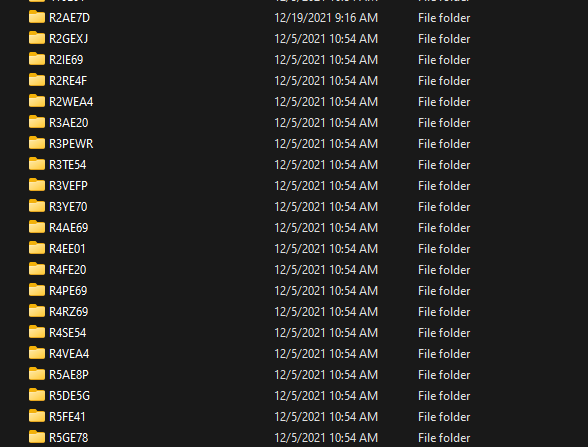
Task: Click the 12/19/2021 9:16 AM date cell
Action: tap(326, 18)
